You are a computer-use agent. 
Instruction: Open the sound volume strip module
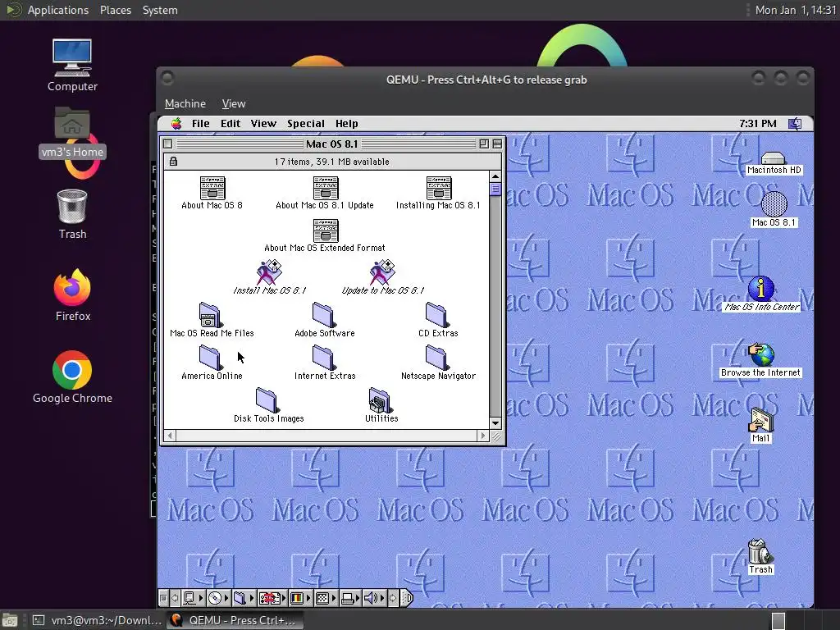click(375, 598)
